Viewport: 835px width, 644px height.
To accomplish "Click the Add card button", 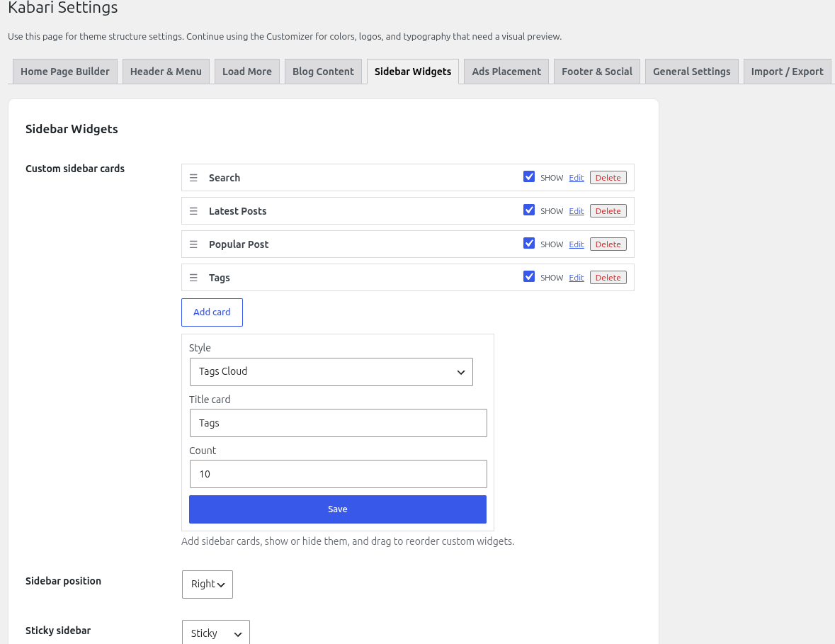I will 212,312.
